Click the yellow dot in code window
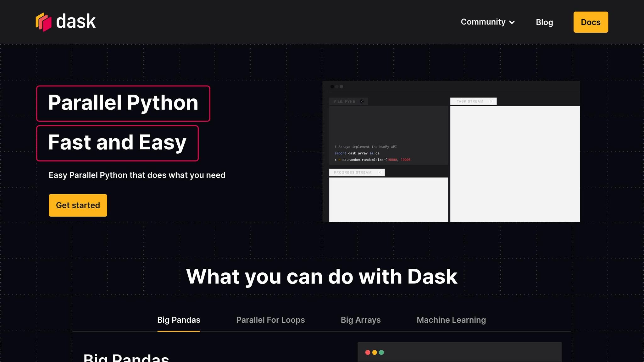Viewport: 644px width, 362px height. point(375,353)
